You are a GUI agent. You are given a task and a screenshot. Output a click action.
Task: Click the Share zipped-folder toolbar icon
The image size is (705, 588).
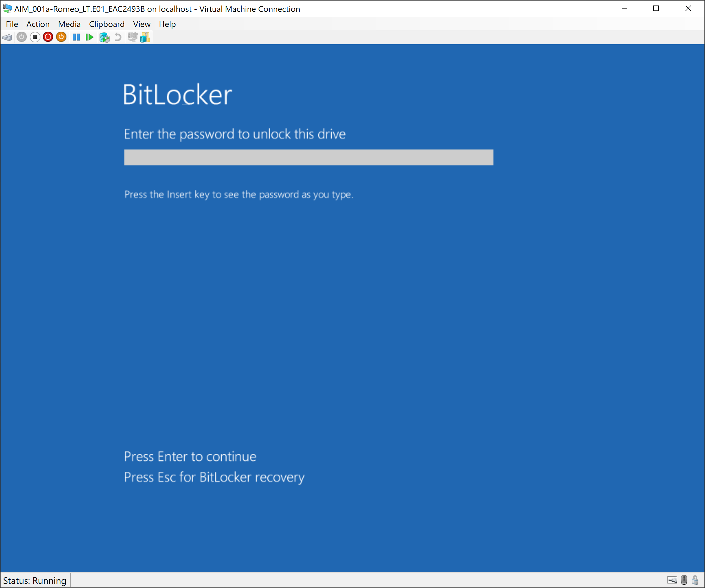click(145, 37)
